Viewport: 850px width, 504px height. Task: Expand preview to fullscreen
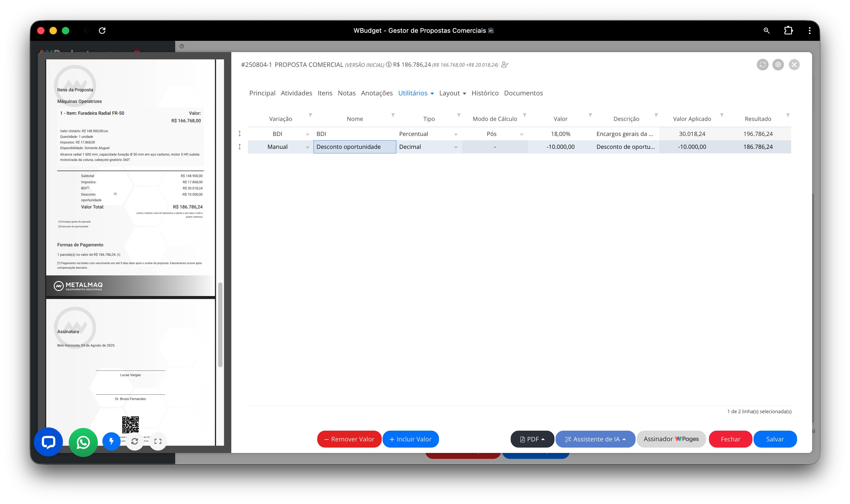[x=158, y=441]
